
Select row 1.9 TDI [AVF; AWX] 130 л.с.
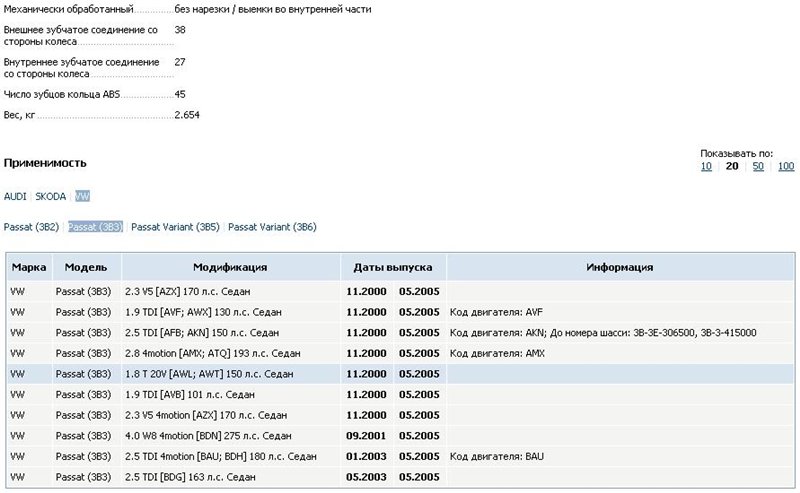(401, 312)
